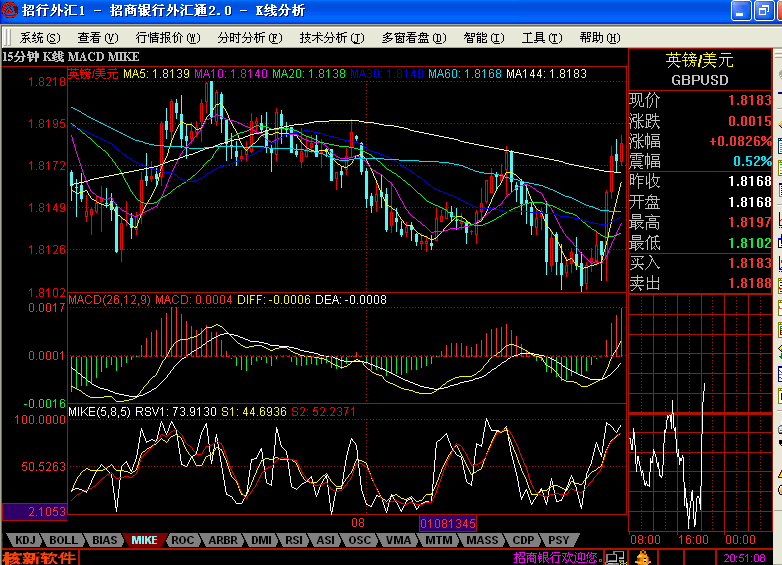
Task: Click the app logo in the title bar
Action: (9, 9)
